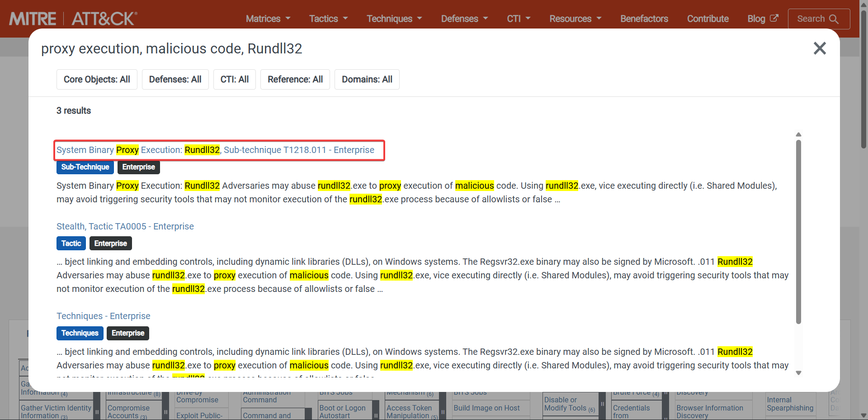Click the Search button in navbar
This screenshot has width=868, height=420.
[819, 19]
